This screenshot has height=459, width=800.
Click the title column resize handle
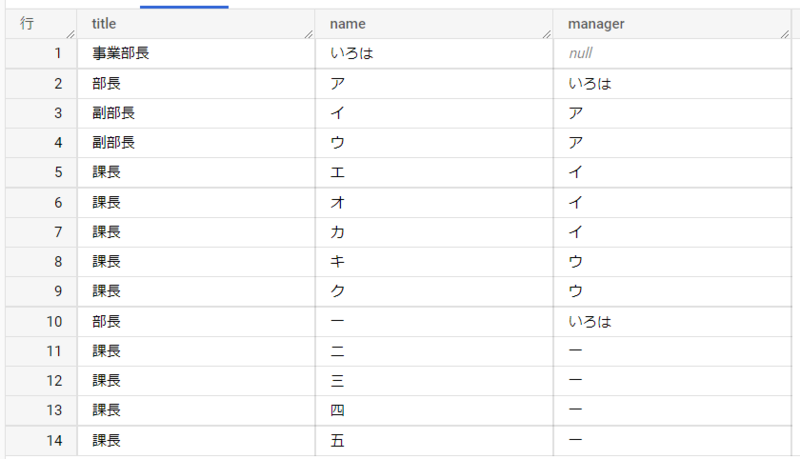click(x=310, y=34)
